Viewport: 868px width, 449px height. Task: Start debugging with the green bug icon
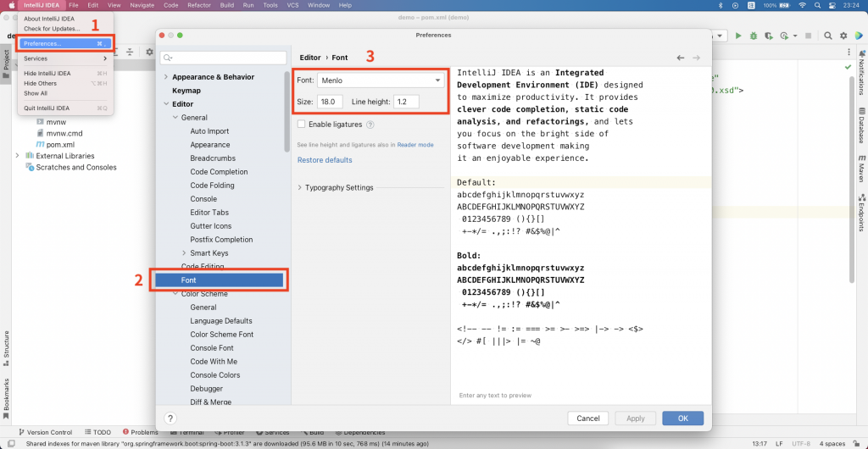754,36
